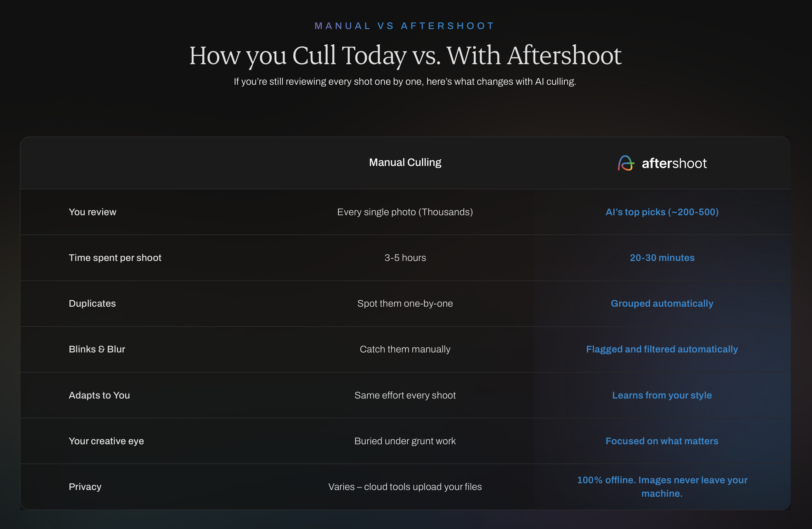Image resolution: width=812 pixels, height=529 pixels.
Task: Select the 'Manual Culling' column header
Action: click(x=405, y=162)
